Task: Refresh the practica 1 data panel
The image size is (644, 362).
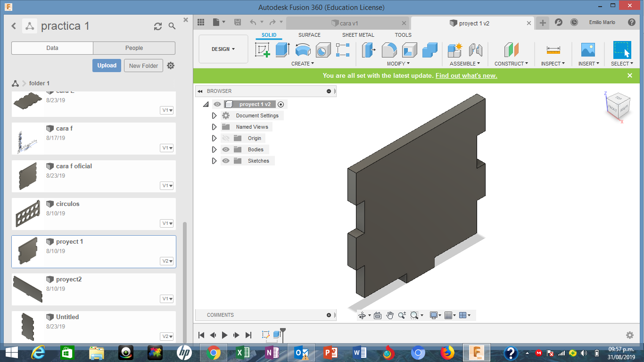Action: [158, 26]
